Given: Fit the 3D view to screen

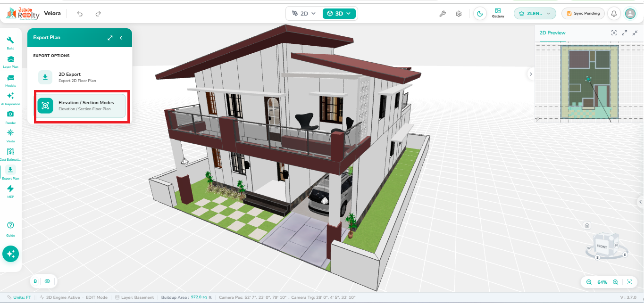Looking at the screenshot, I should [x=629, y=282].
